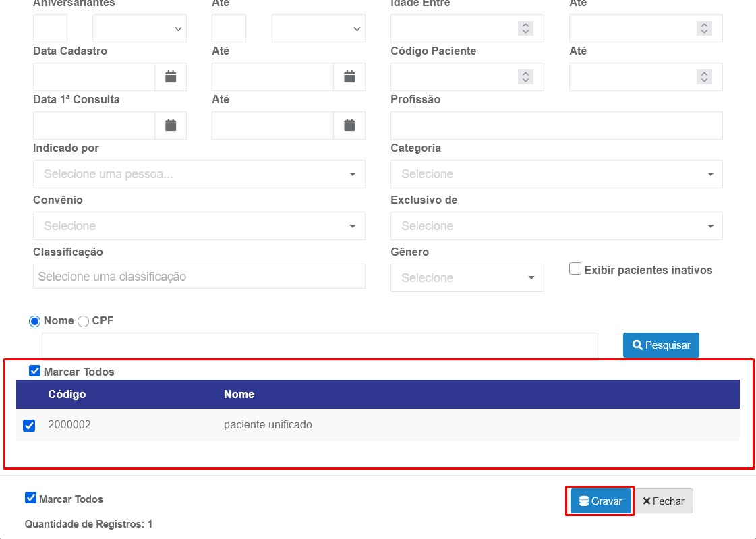Uncheck the Marcar Todos box above the table
The height and width of the screenshot is (539, 756).
click(x=35, y=371)
